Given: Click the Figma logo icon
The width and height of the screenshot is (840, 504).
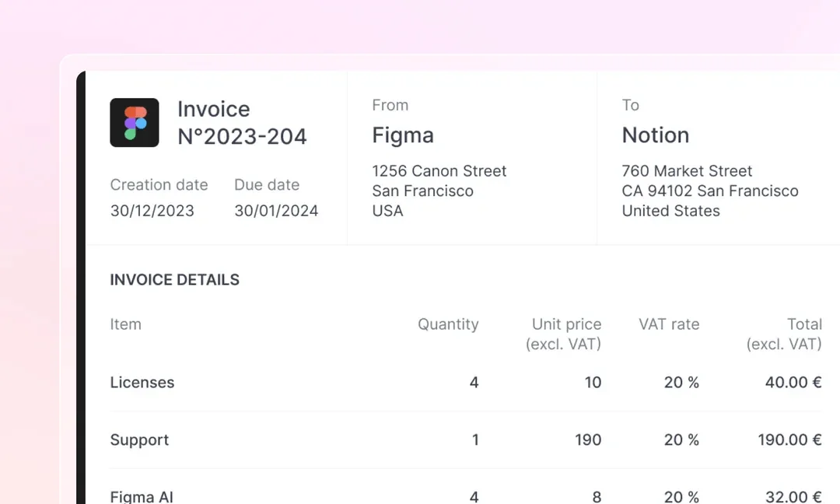Looking at the screenshot, I should pos(135,123).
